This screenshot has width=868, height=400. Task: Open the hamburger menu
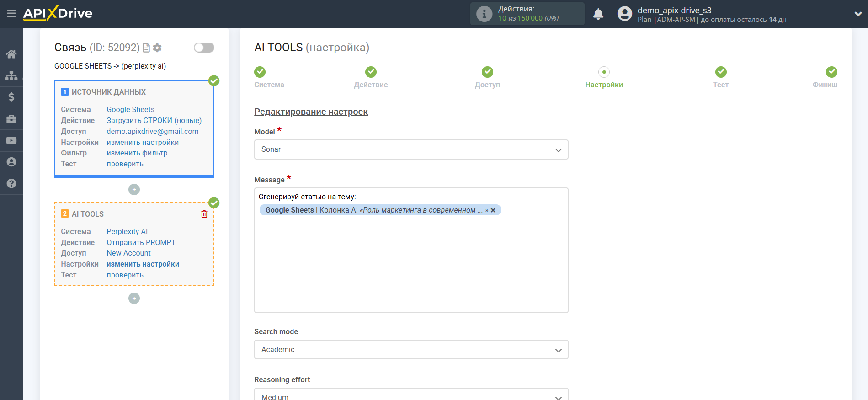coord(11,14)
